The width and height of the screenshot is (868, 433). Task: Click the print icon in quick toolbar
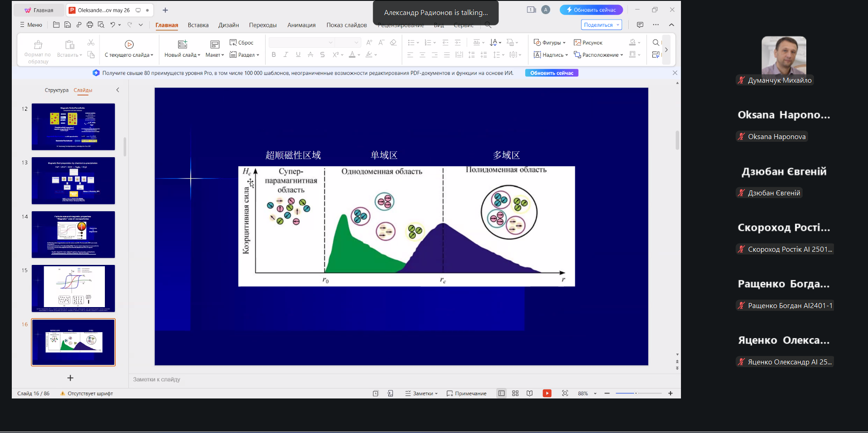[90, 25]
